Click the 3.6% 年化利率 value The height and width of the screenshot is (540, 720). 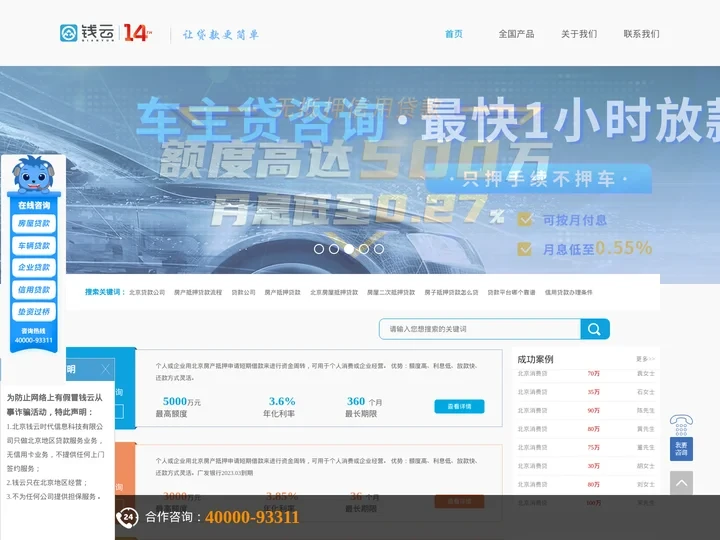282,401
